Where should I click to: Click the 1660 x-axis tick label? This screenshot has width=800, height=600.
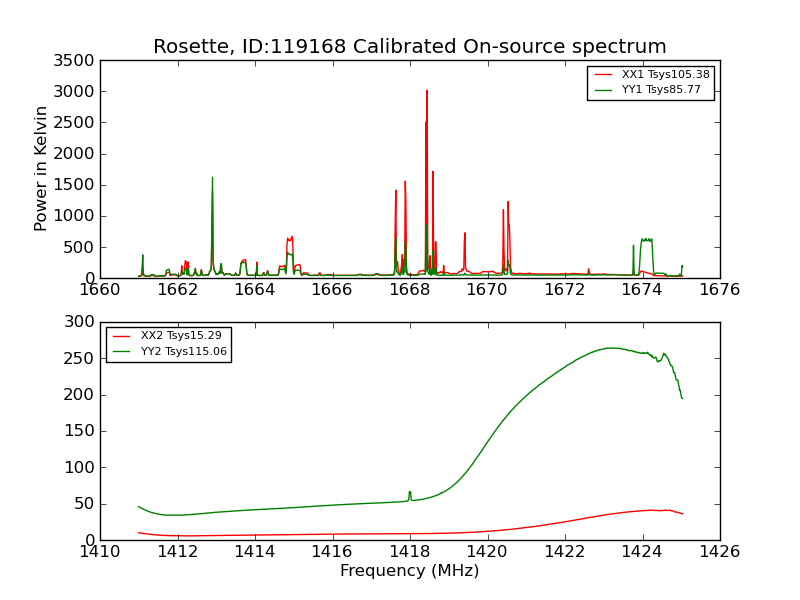point(100,290)
